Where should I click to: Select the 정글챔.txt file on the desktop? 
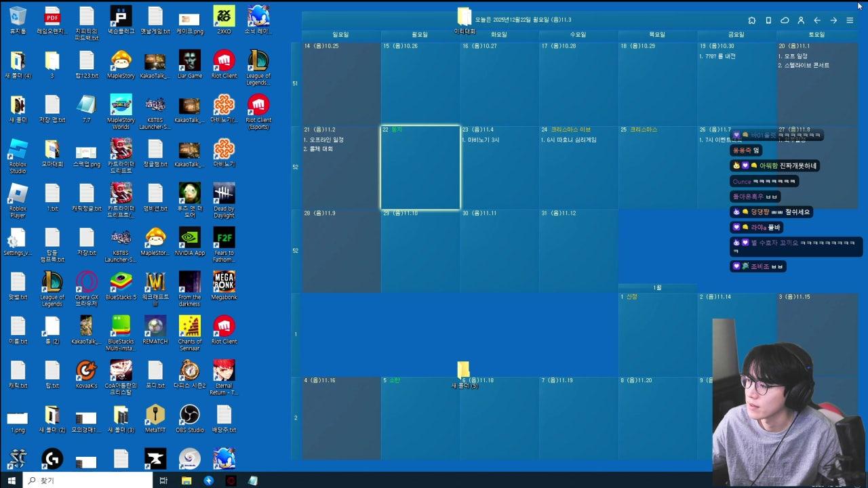pos(155,153)
